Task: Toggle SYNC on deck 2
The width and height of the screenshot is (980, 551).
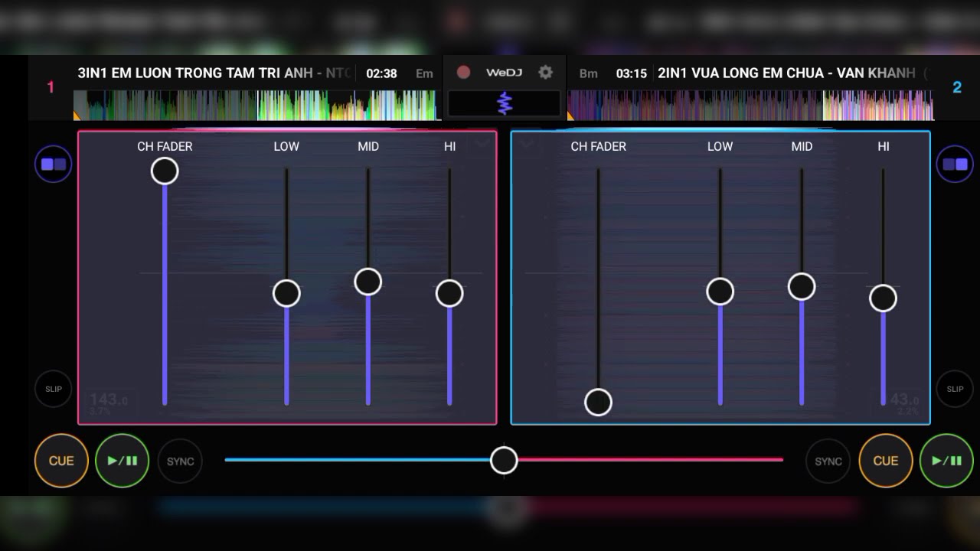Action: coord(828,461)
